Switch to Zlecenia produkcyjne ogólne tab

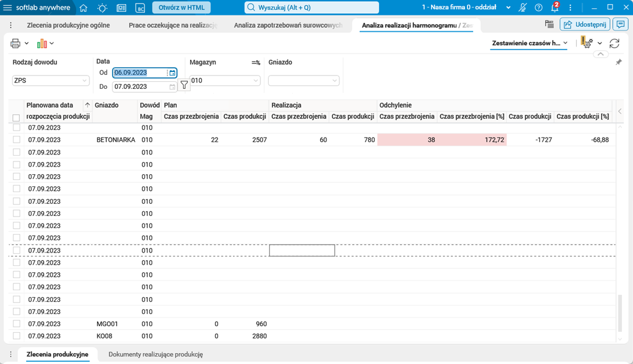[68, 25]
